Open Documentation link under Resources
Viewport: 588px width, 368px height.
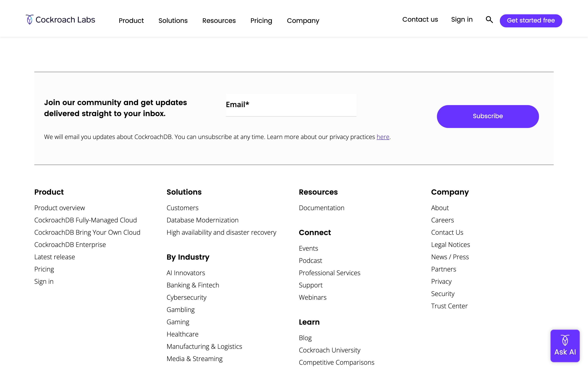coord(321,208)
